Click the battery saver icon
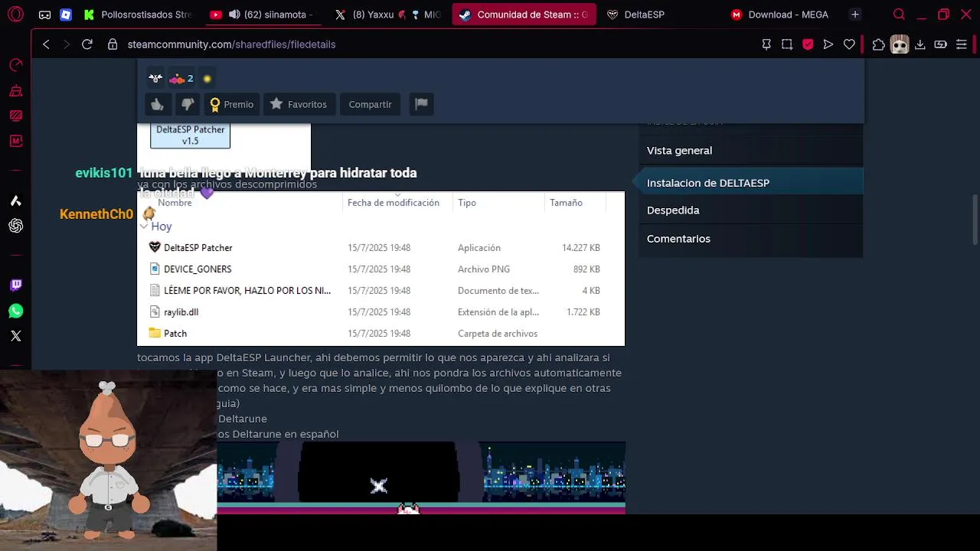Image resolution: width=980 pixels, height=551 pixels. tap(941, 44)
